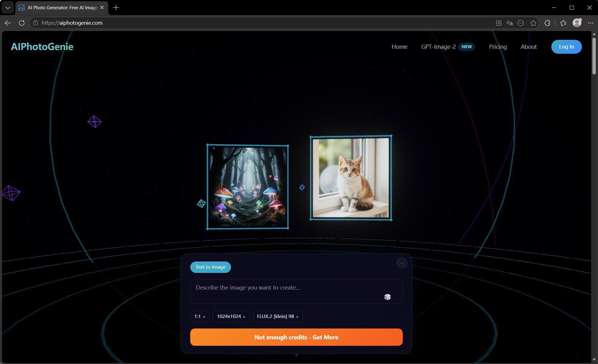
Task: Open the Pricing page
Action: coord(498,47)
